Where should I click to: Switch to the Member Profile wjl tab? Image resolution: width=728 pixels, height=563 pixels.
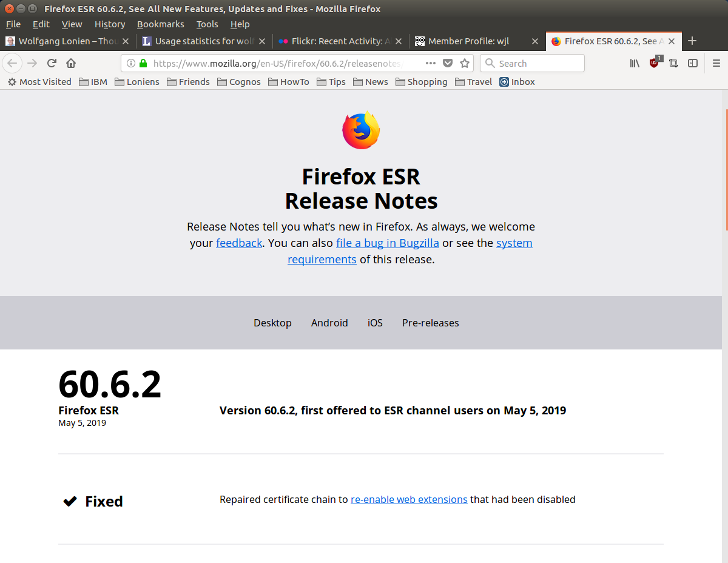(477, 41)
